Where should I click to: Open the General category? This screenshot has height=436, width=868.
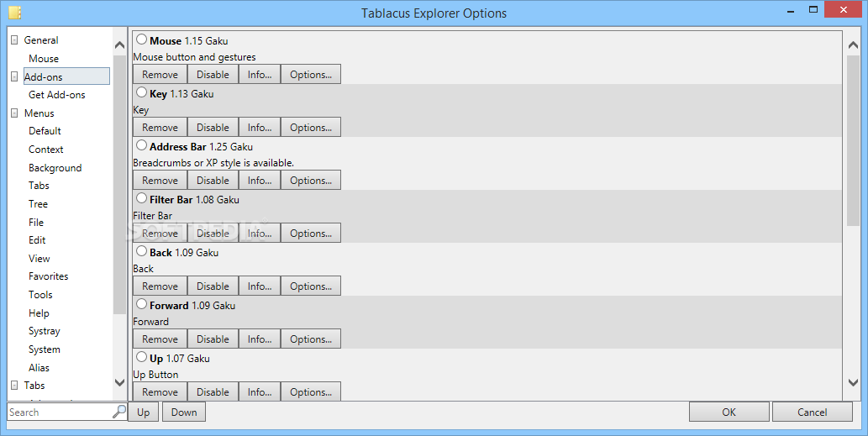[x=41, y=40]
